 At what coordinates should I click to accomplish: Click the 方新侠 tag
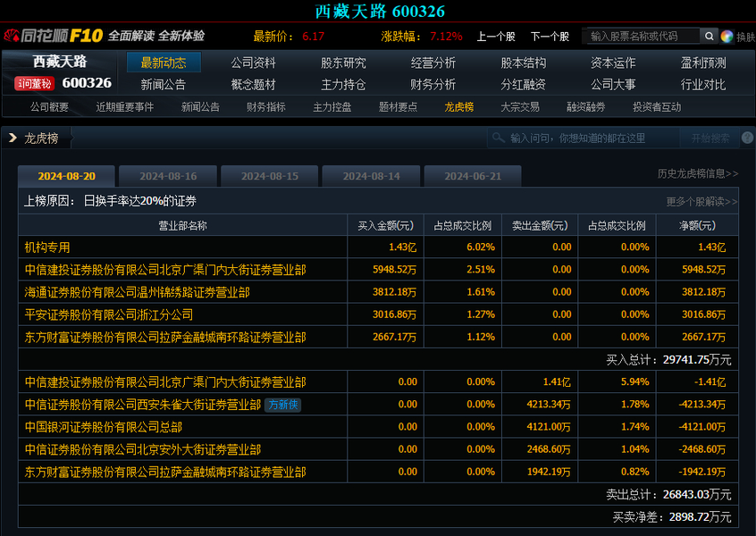[283, 405]
